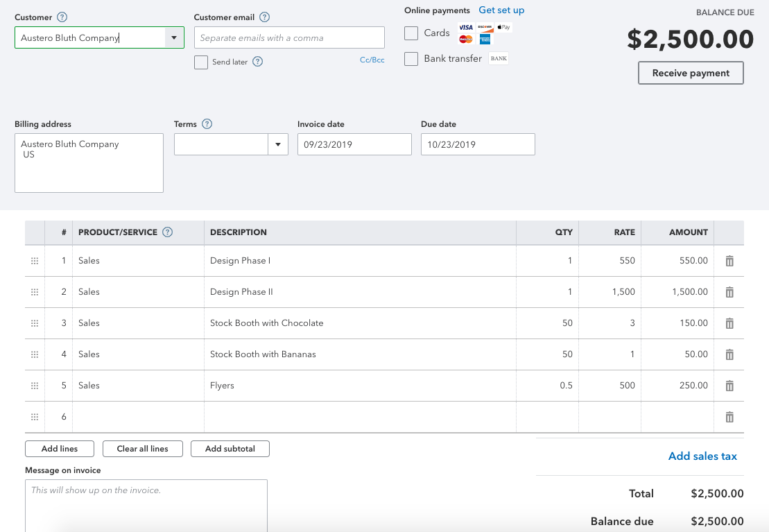
Task: Click the quantity cell 0.5
Action: click(x=547, y=385)
